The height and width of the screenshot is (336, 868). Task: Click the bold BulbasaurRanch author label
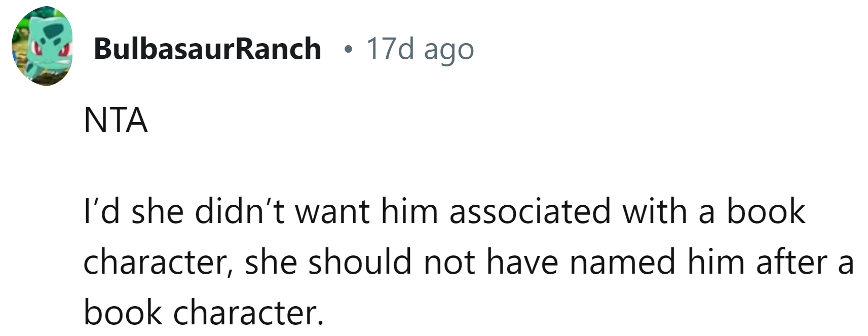208,48
